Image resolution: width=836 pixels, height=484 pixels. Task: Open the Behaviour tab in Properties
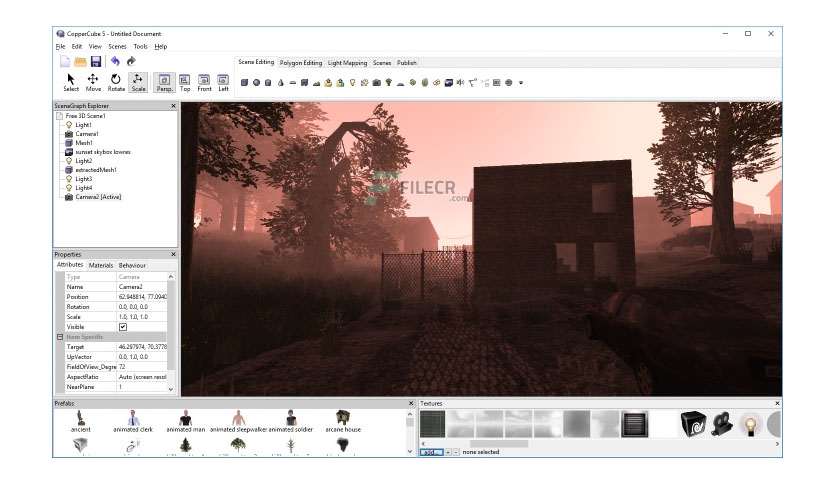click(132, 265)
